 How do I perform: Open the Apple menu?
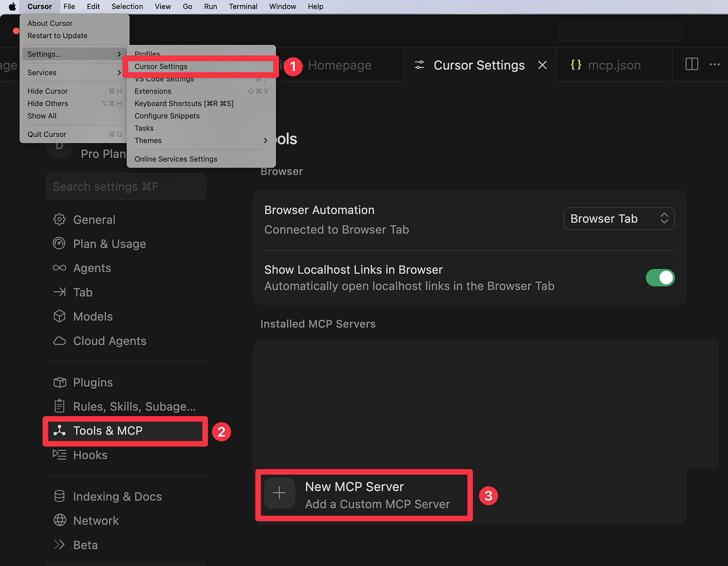(12, 6)
